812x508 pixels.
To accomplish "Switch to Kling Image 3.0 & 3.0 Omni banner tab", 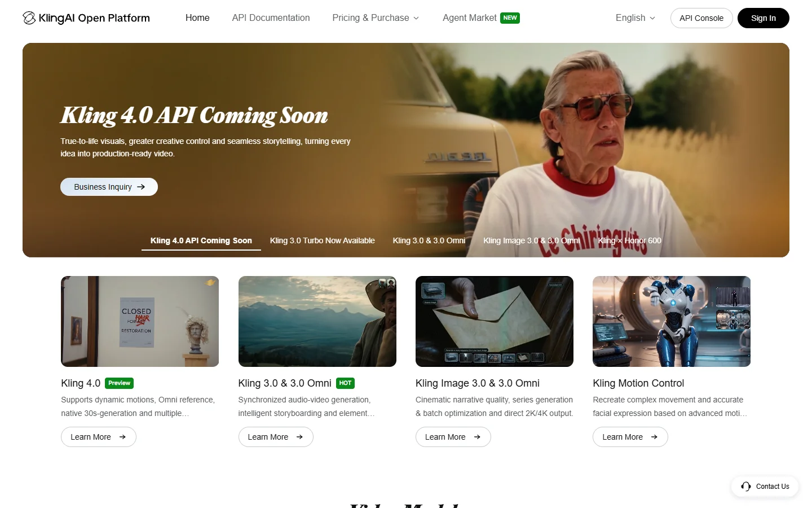I will [532, 240].
